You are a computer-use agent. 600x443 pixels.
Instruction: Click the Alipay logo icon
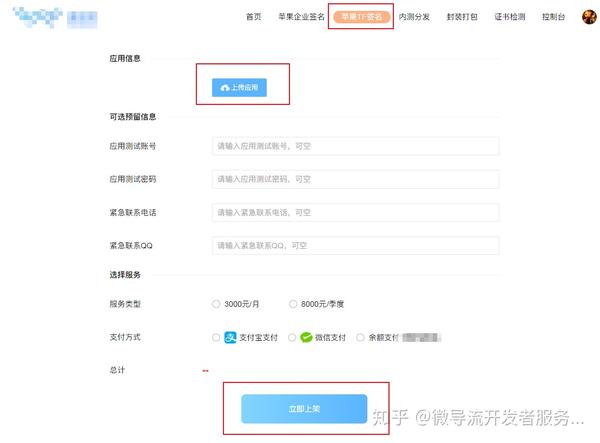point(230,337)
